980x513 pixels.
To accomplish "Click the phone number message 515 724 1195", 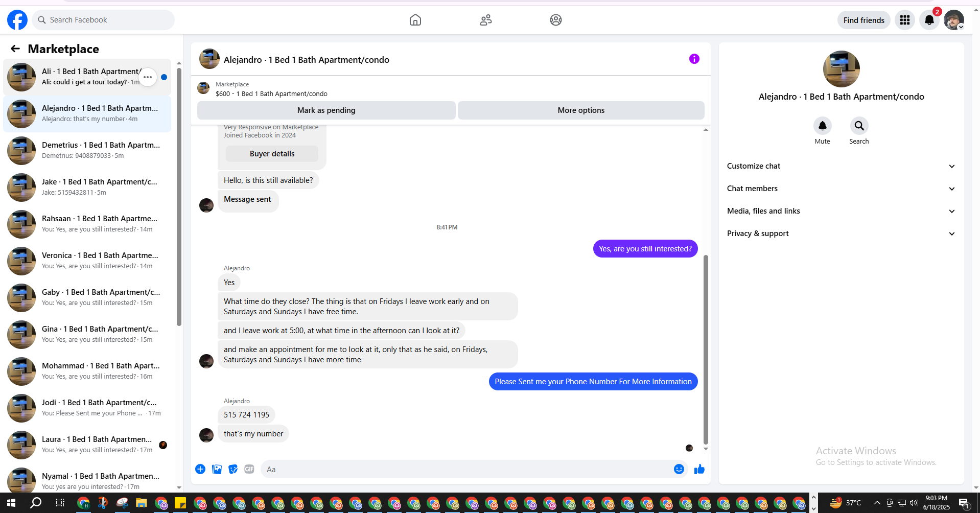I will tap(246, 415).
